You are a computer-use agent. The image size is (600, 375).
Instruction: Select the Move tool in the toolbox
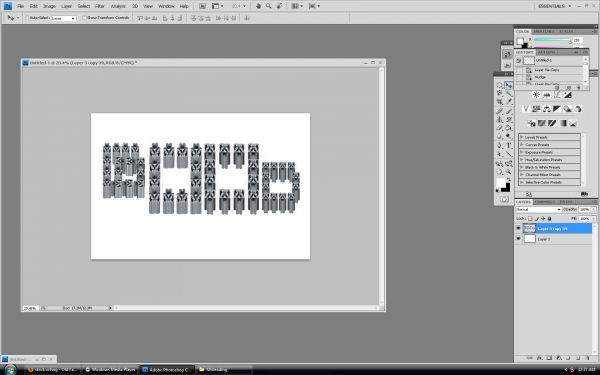(x=509, y=85)
